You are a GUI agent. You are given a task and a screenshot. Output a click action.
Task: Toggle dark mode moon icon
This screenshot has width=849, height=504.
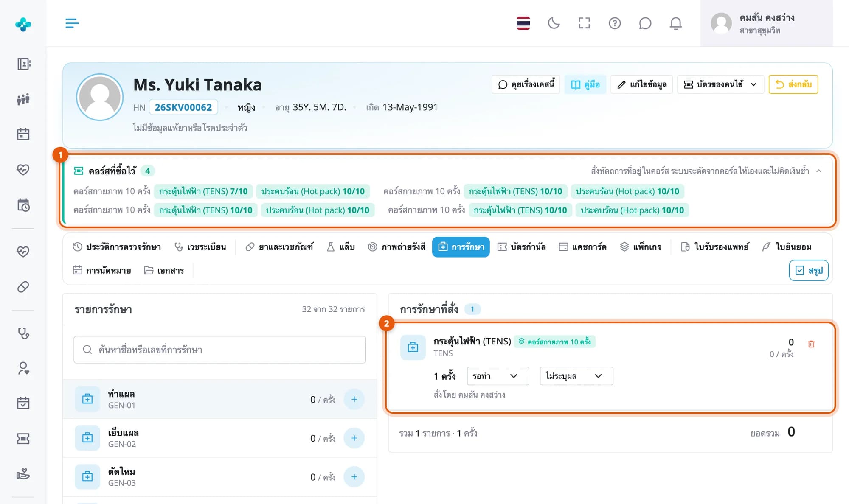point(554,23)
